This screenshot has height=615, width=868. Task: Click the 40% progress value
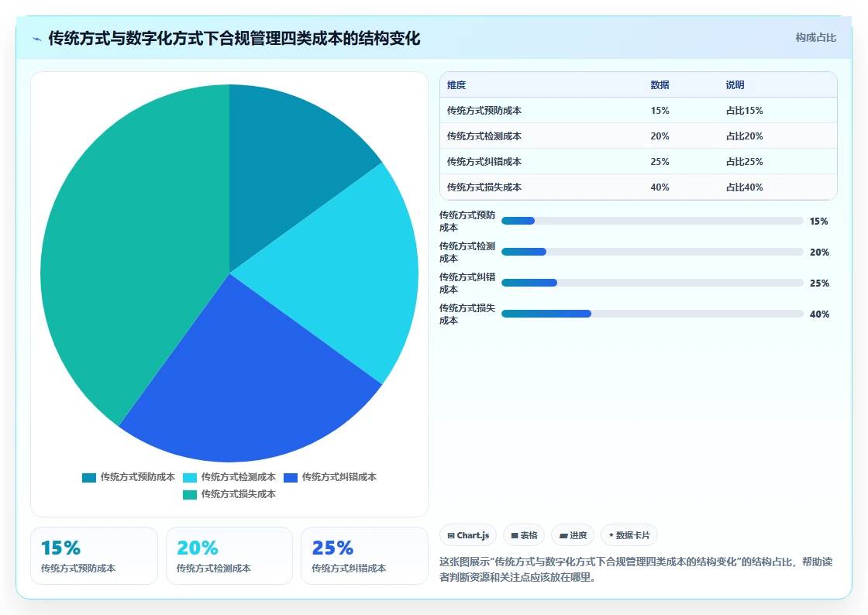point(819,314)
